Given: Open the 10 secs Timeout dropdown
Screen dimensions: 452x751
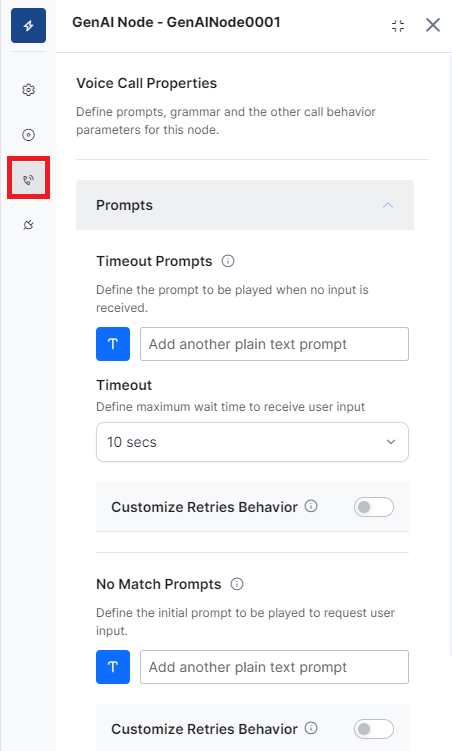Looking at the screenshot, I should 252,442.
